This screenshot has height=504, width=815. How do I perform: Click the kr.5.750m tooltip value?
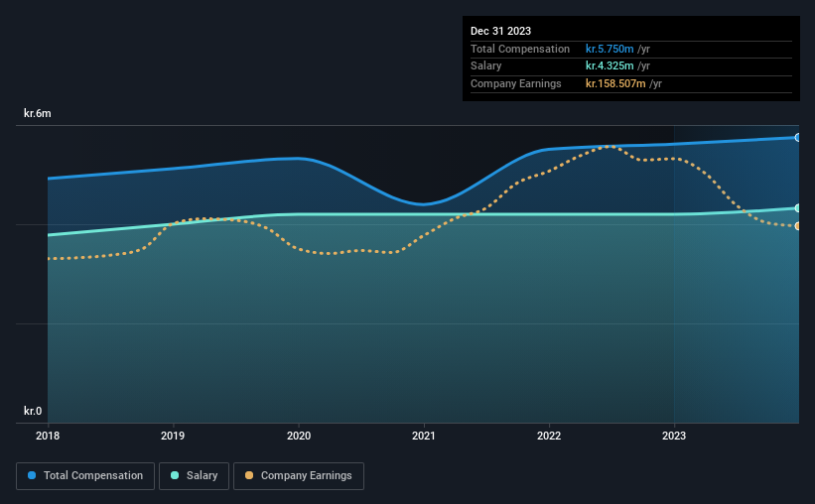click(x=610, y=49)
